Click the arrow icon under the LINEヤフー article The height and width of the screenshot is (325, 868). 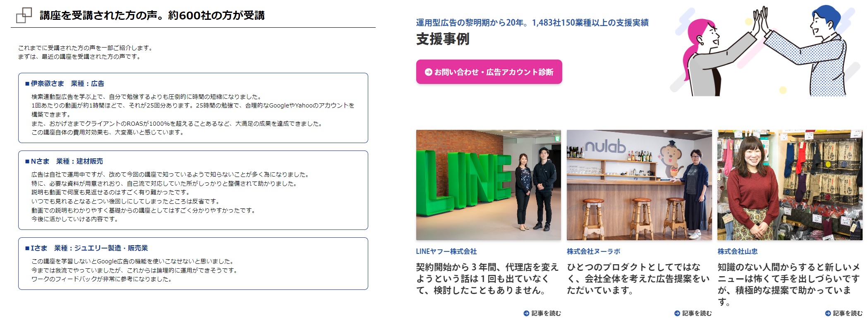(526, 313)
